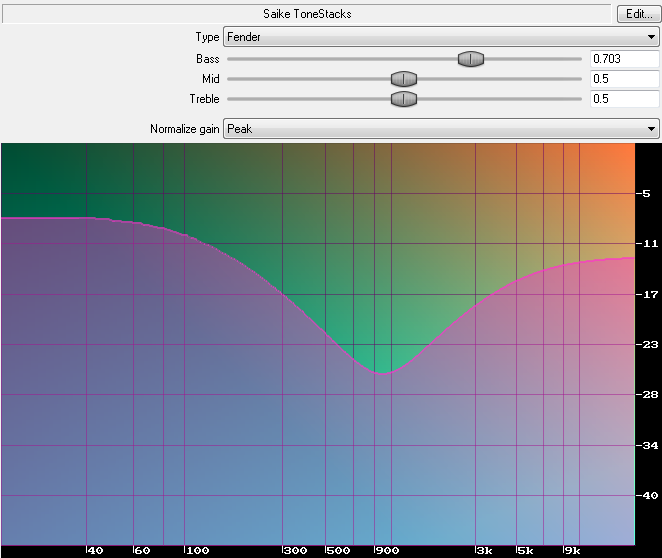
Task: Click the 100 frequency axis label
Action: (197, 550)
